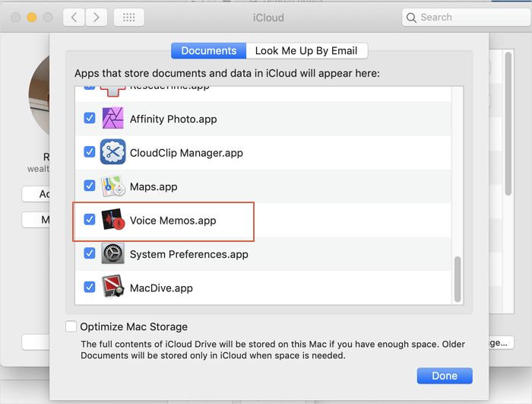532x404 pixels.
Task: Click the Show All grid icon
Action: pyautogui.click(x=128, y=17)
